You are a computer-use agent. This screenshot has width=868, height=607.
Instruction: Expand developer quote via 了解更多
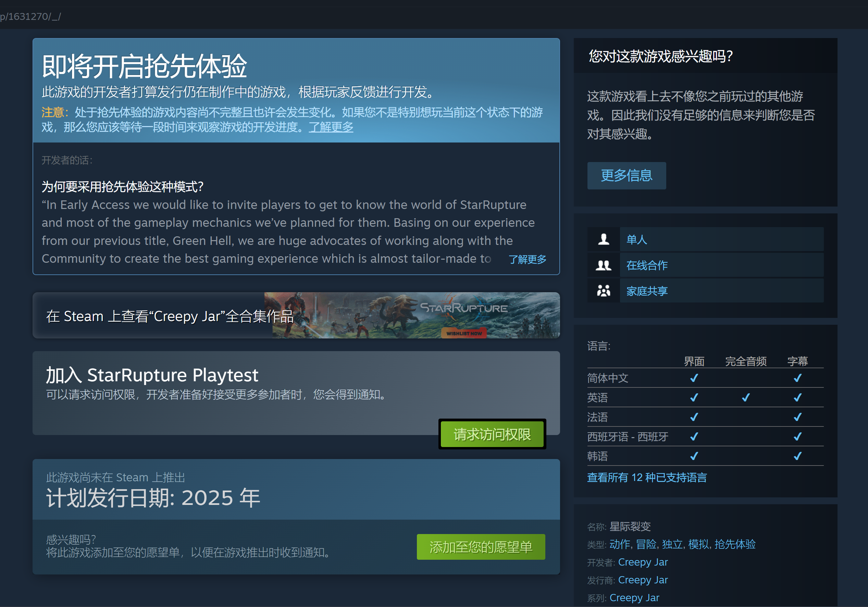pyautogui.click(x=528, y=259)
